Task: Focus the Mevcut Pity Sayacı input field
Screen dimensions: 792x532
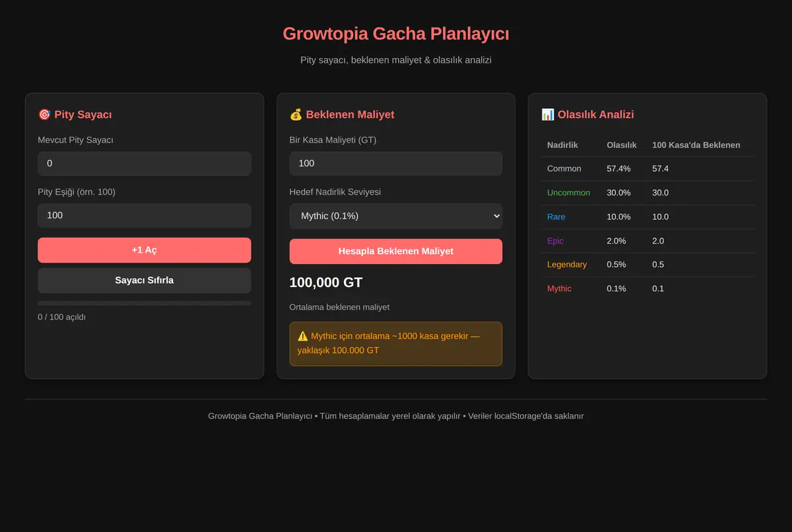Action: coord(145,164)
